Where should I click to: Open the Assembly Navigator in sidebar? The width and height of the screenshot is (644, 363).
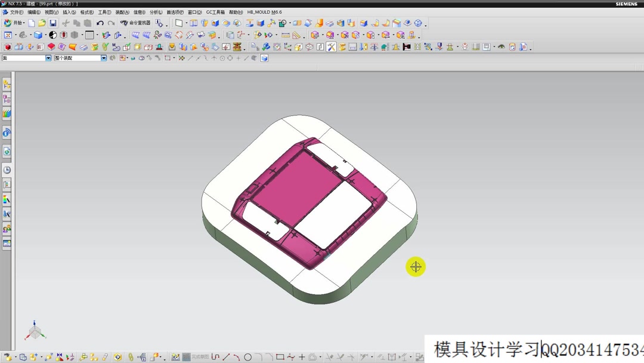7,85
